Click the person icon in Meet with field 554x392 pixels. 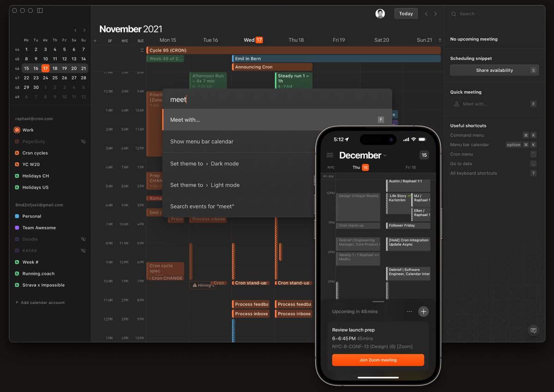[457, 104]
